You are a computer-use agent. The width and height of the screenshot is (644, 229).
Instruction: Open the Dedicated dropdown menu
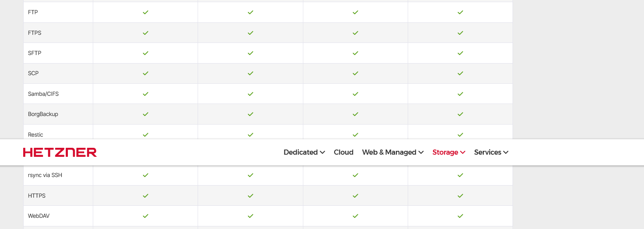pyautogui.click(x=304, y=152)
